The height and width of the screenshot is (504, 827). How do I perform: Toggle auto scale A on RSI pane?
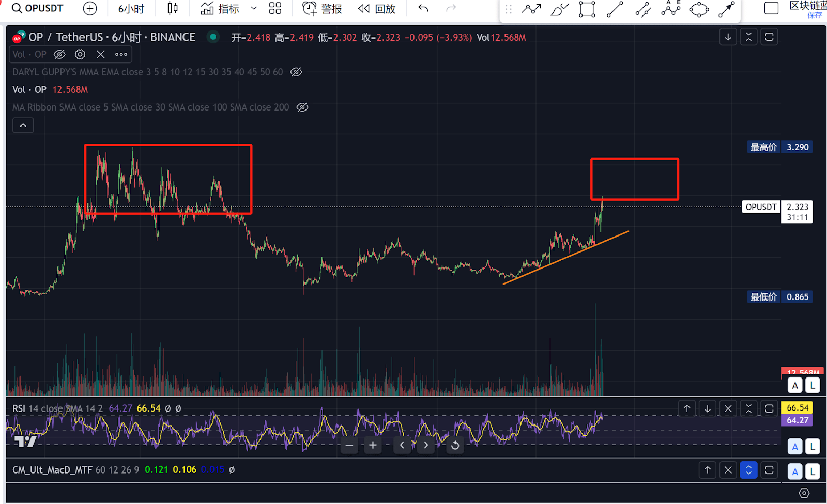[x=795, y=446]
